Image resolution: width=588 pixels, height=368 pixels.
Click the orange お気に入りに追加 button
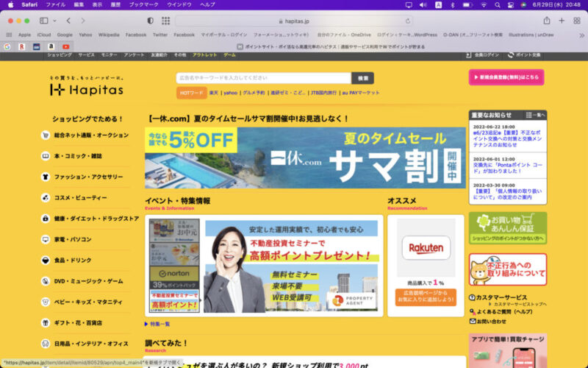tap(426, 297)
